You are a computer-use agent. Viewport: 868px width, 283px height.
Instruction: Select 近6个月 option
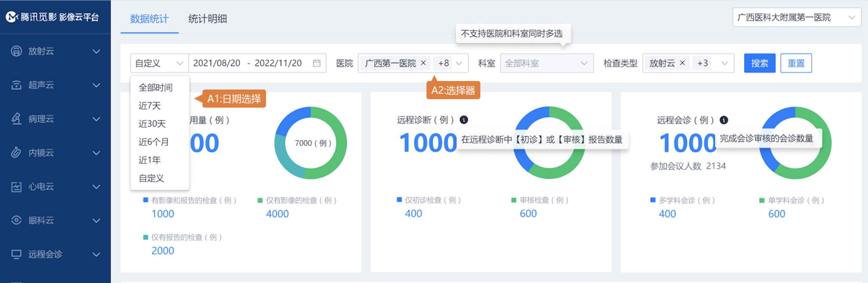154,142
